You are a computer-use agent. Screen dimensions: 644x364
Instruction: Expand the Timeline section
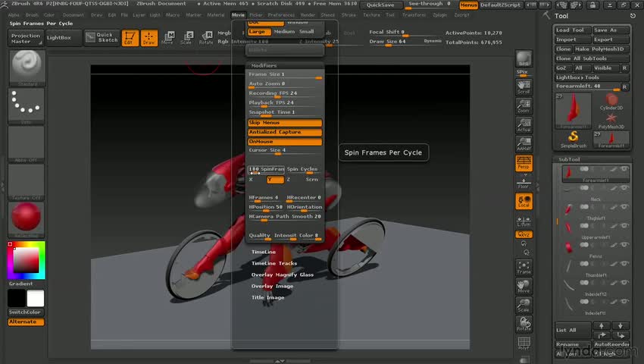[264, 252]
